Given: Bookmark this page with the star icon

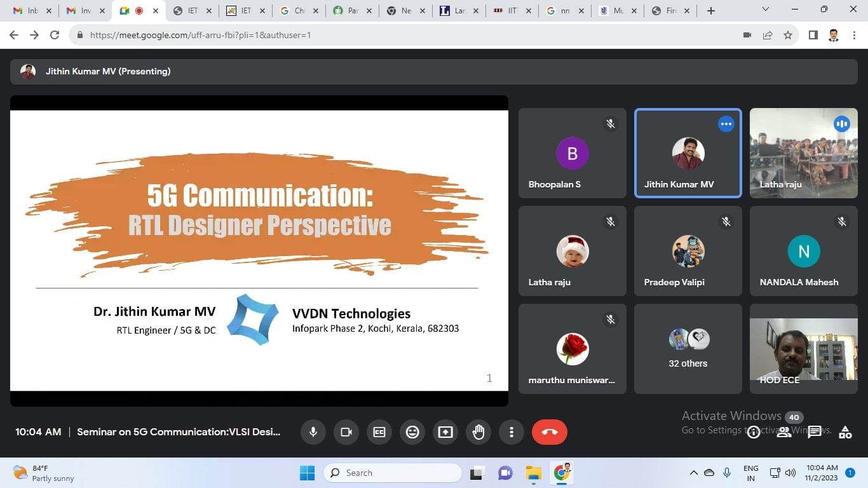Looking at the screenshot, I should coord(788,36).
